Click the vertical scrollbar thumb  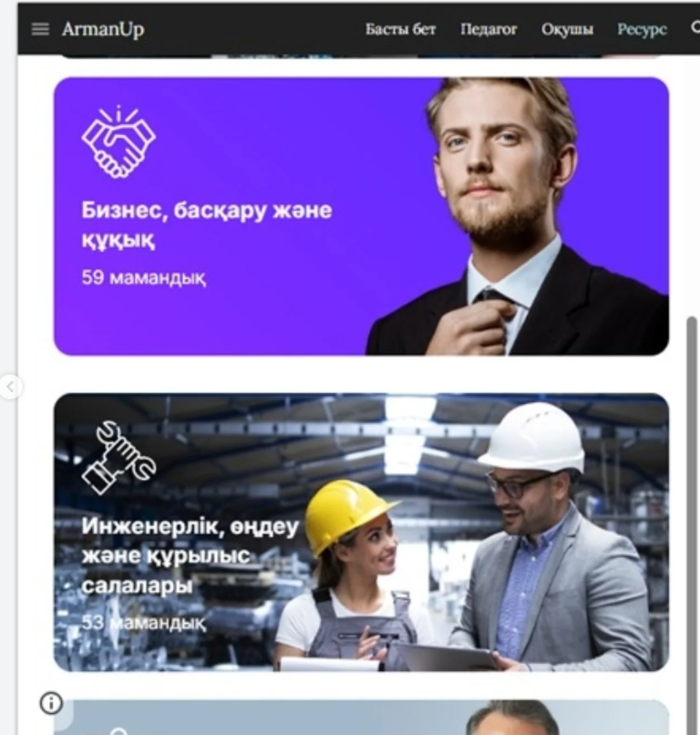click(x=692, y=525)
